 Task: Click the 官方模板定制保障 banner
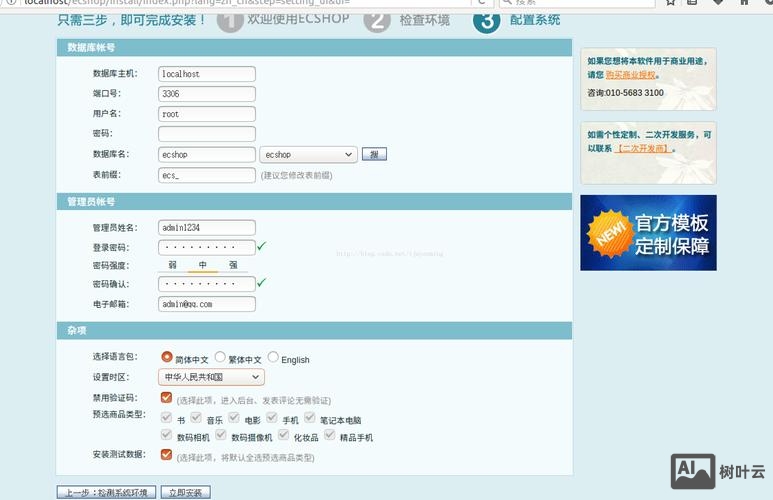(648, 233)
